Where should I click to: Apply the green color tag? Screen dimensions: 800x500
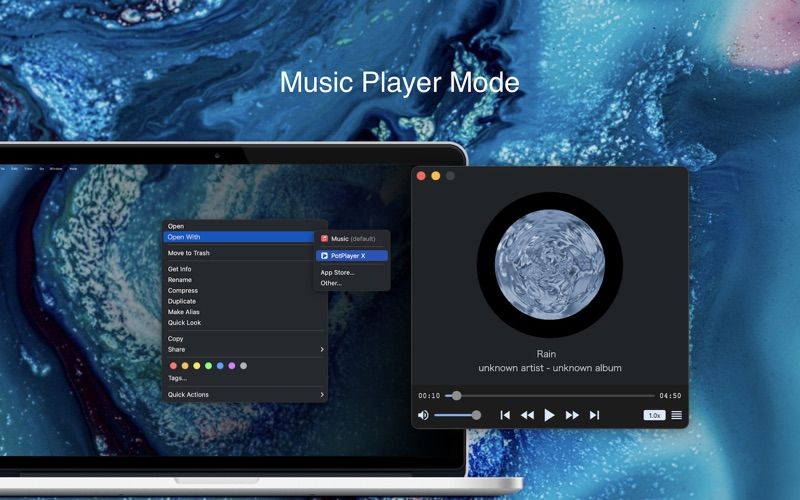[208, 366]
